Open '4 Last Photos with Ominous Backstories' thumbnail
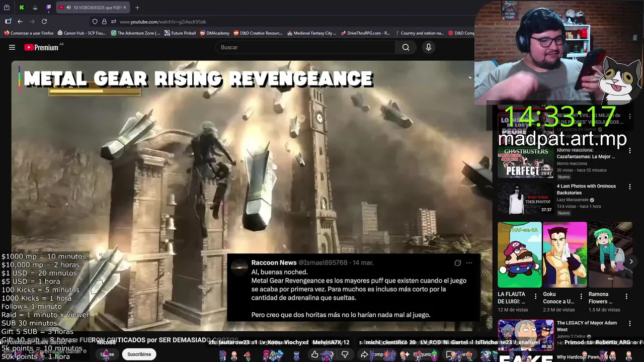The width and height of the screenshot is (644, 362). tap(525, 198)
